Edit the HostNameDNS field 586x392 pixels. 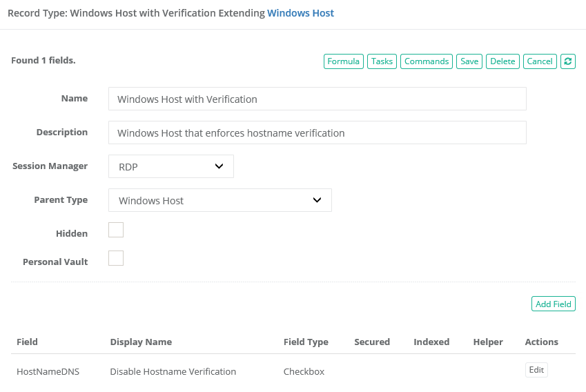(536, 370)
